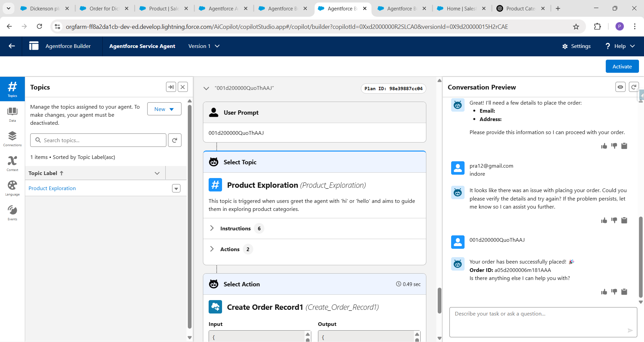Click the Topics panel vertical scrollbar

190,216
